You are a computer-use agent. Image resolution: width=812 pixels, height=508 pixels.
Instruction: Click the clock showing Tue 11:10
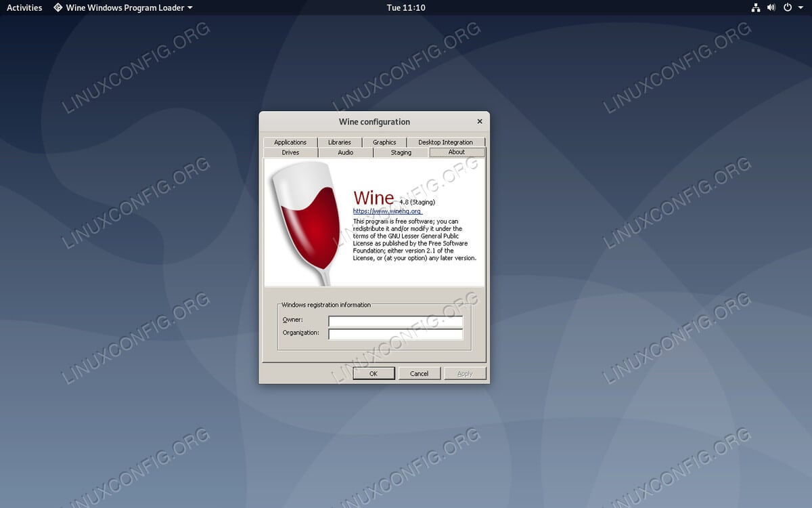[405, 7]
